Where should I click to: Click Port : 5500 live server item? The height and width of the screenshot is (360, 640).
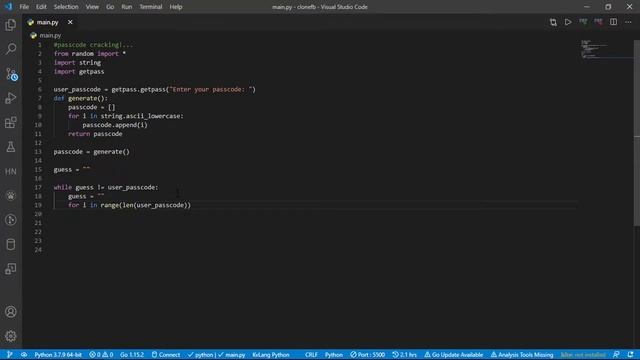(367, 355)
